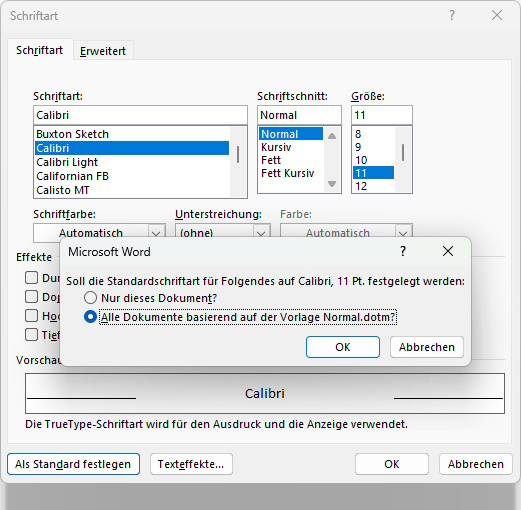Toggle the Durchgestrichen checkbox
521x510 pixels.
pyautogui.click(x=31, y=277)
